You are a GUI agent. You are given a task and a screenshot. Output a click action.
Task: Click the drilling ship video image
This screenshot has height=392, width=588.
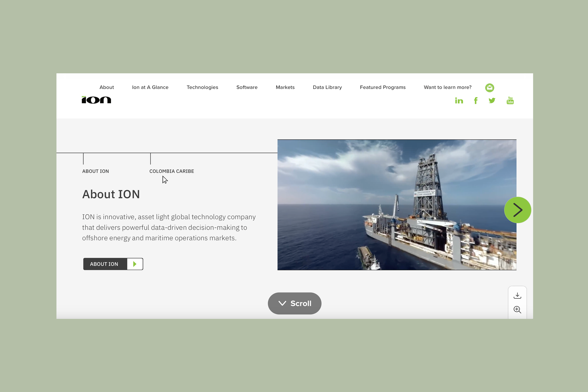pos(397,205)
